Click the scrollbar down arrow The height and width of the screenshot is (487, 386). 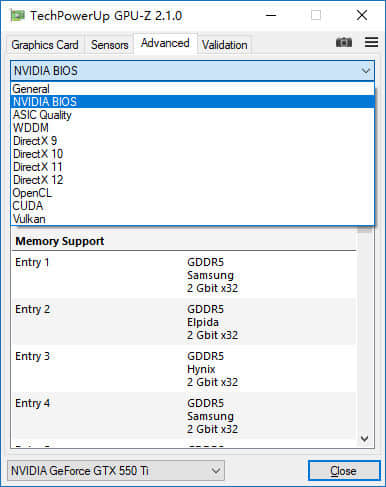tap(365, 439)
